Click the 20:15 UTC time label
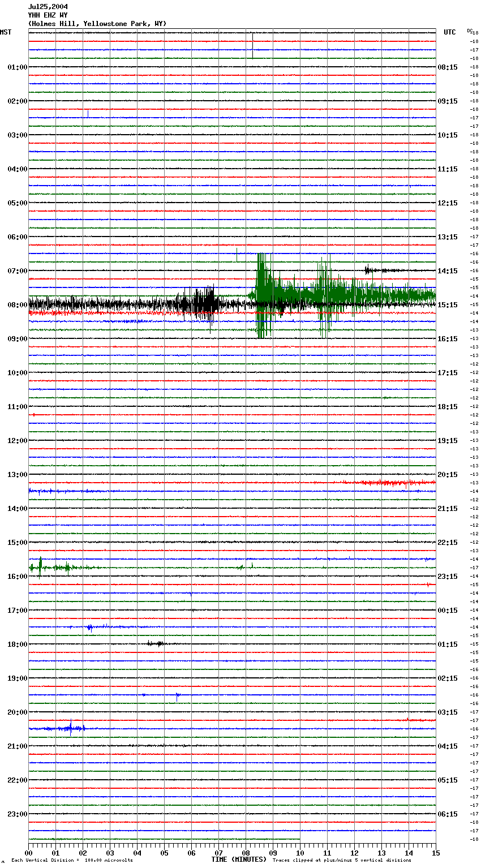 point(448,475)
